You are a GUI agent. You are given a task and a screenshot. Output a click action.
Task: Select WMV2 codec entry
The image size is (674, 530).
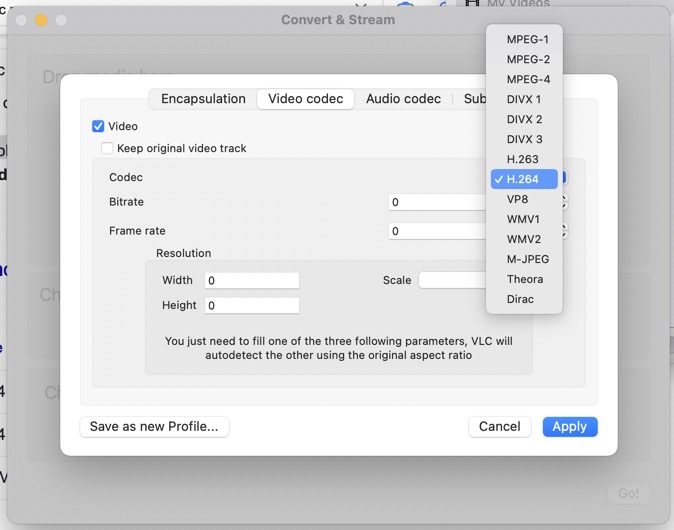tap(523, 239)
